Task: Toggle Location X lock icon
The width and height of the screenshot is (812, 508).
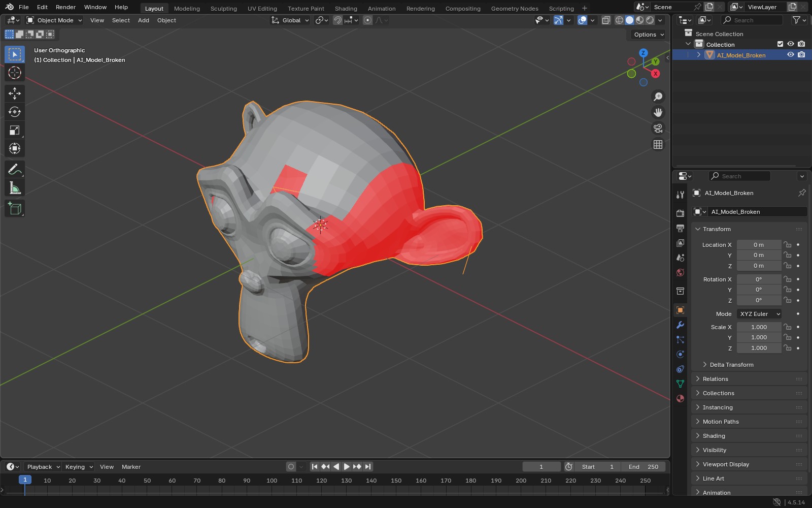Action: click(787, 245)
